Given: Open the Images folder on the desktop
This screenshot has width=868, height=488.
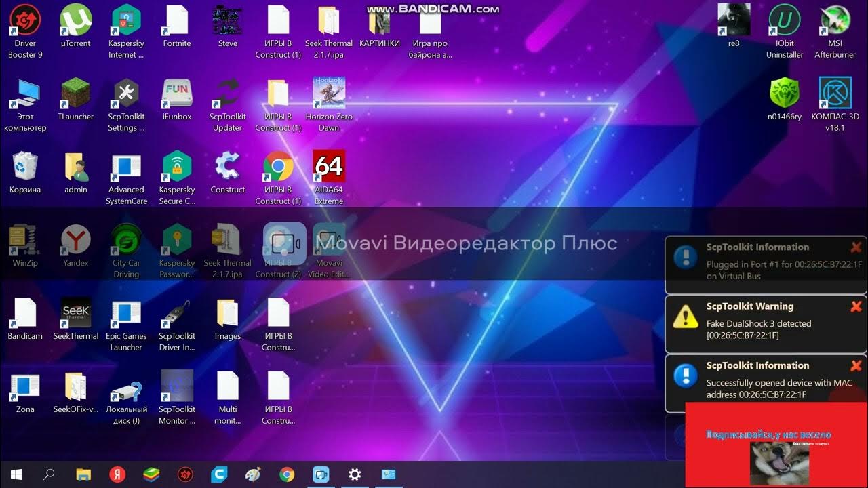Looking at the screenshot, I should (228, 313).
